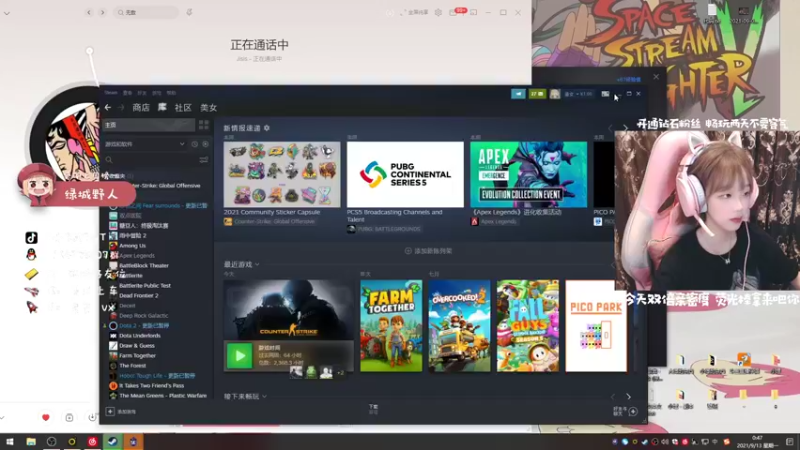Open the PUBG Continental Series 5 news card

click(405, 174)
